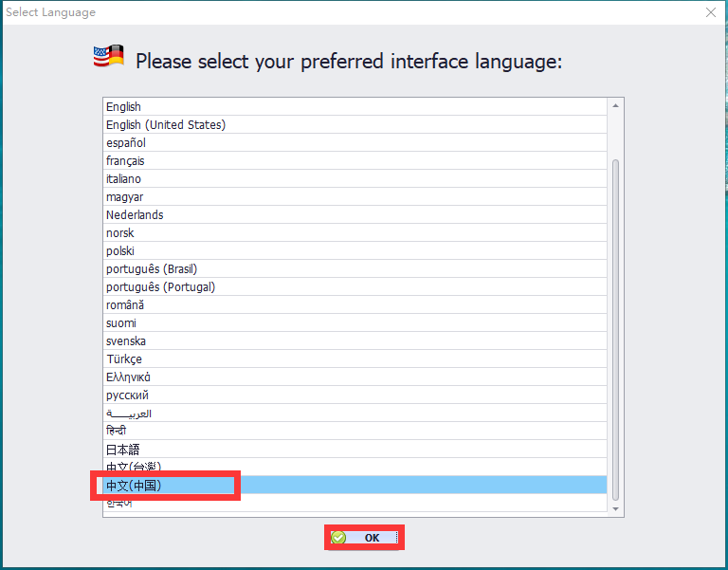Choose the Korean language entry
The height and width of the screenshot is (570, 728).
coord(355,503)
